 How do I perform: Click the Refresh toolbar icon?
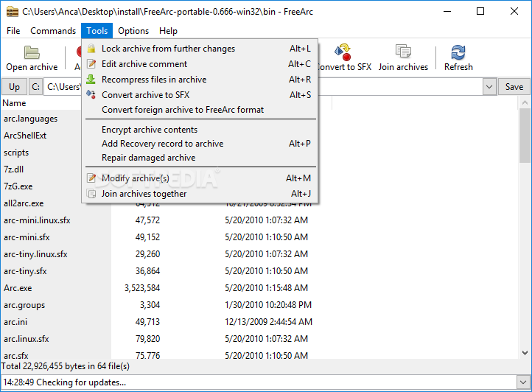pyautogui.click(x=458, y=52)
